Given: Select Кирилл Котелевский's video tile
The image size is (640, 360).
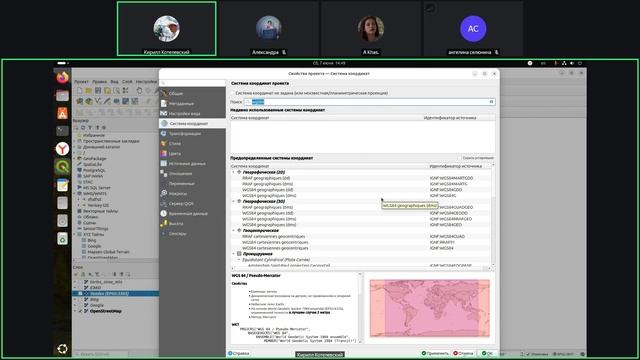Looking at the screenshot, I should click(167, 29).
